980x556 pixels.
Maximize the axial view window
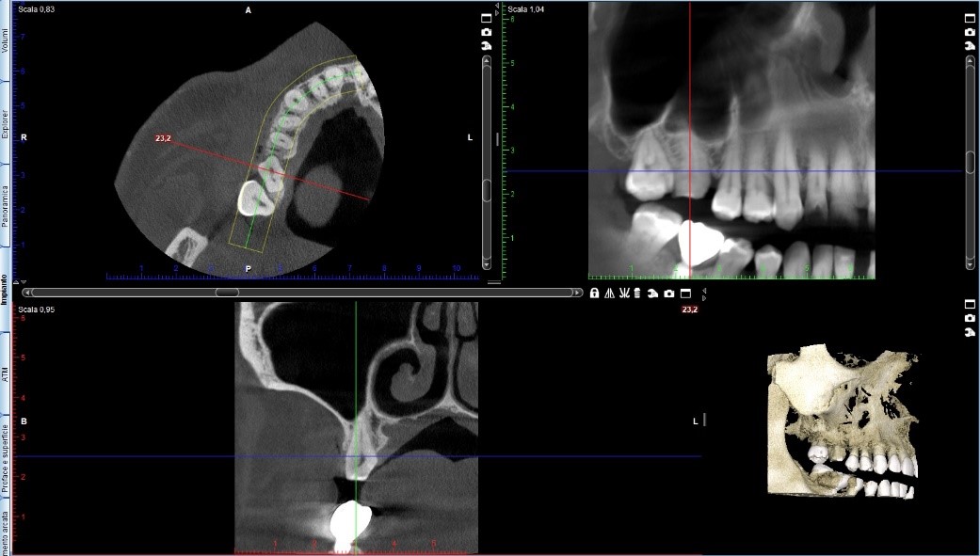(487, 18)
